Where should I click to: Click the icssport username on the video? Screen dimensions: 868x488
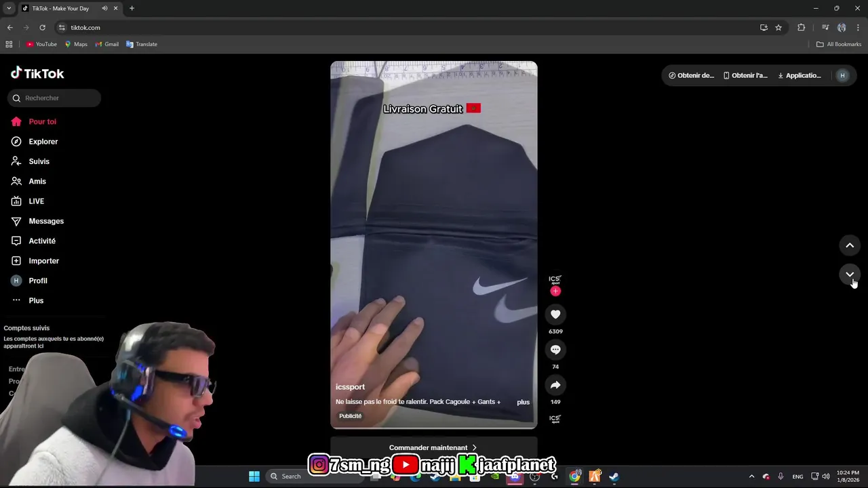pos(350,387)
